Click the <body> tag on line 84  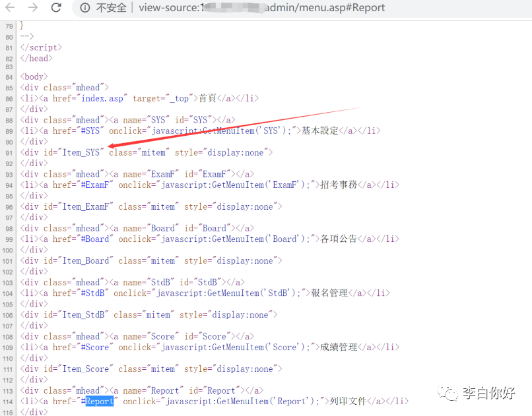point(34,77)
